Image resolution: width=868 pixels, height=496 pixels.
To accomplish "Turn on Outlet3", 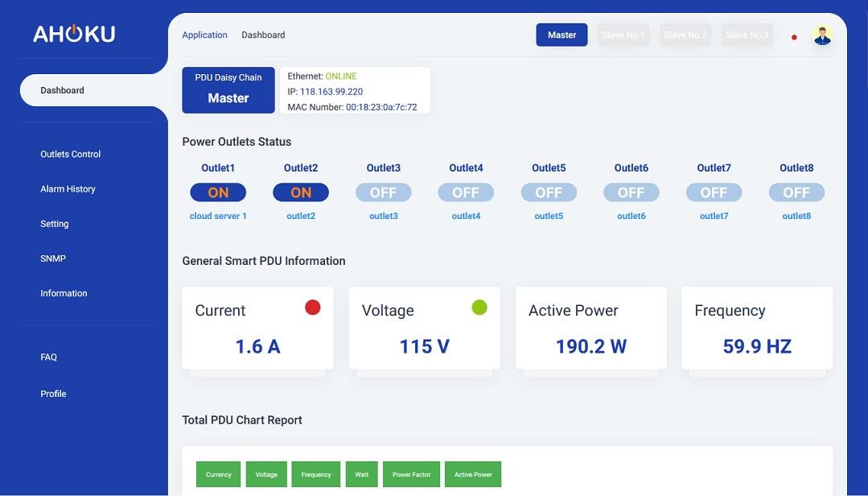I will [384, 192].
